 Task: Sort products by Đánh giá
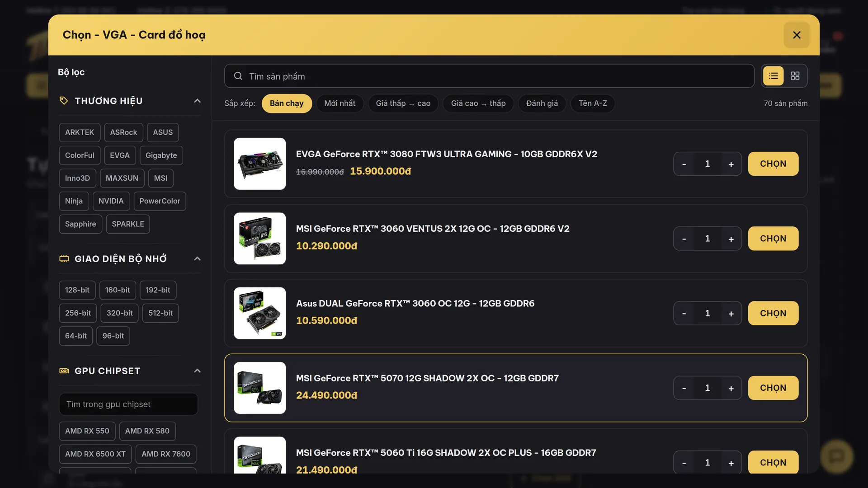542,103
